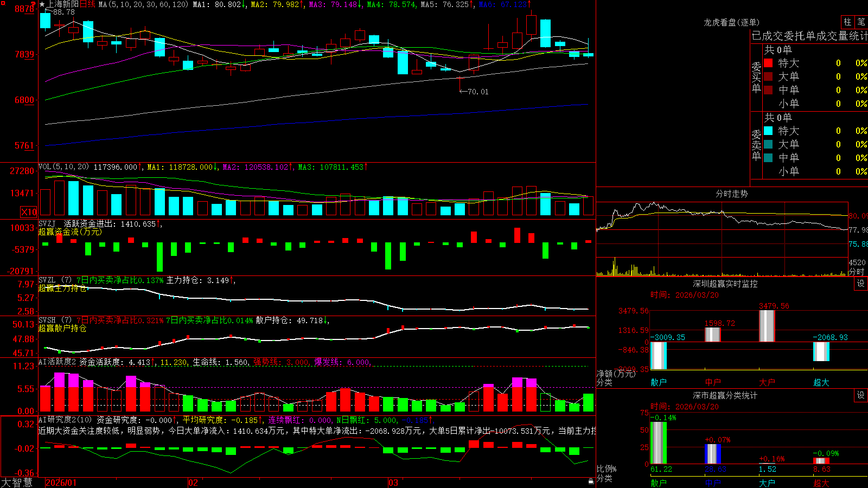Click the 委卖单 section label
Image resolution: width=868 pixels, height=488 pixels.
point(756,145)
